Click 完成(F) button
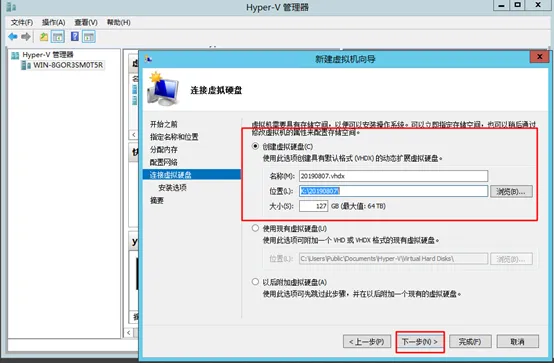The height and width of the screenshot is (363, 554). 470,342
